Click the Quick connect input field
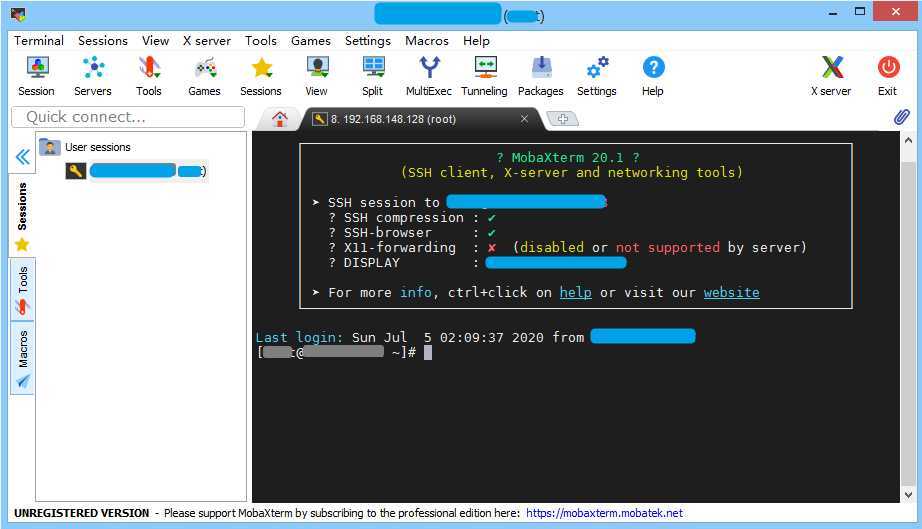922x529 pixels. tap(128, 117)
